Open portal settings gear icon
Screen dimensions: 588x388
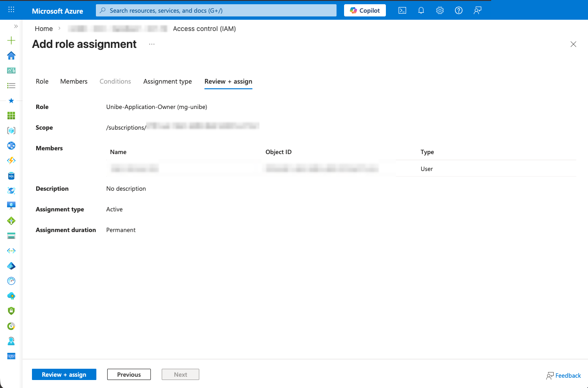440,10
